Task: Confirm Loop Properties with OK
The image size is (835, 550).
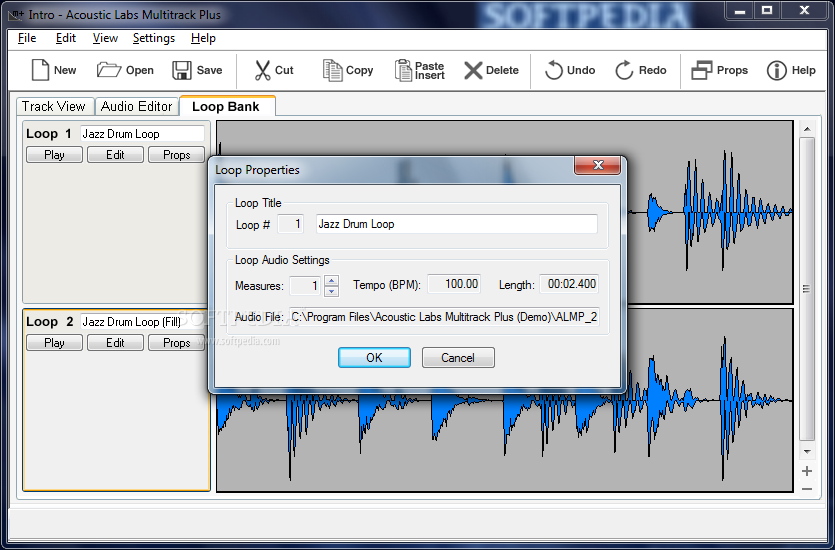Action: click(374, 358)
